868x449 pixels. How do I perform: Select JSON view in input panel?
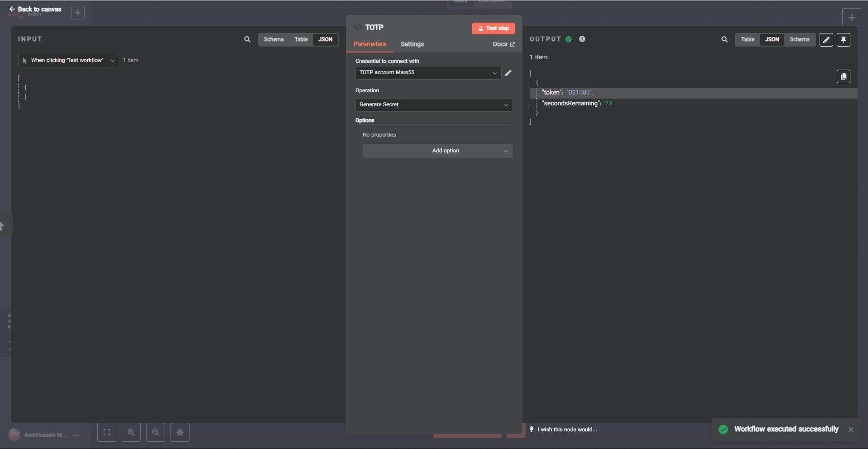325,39
